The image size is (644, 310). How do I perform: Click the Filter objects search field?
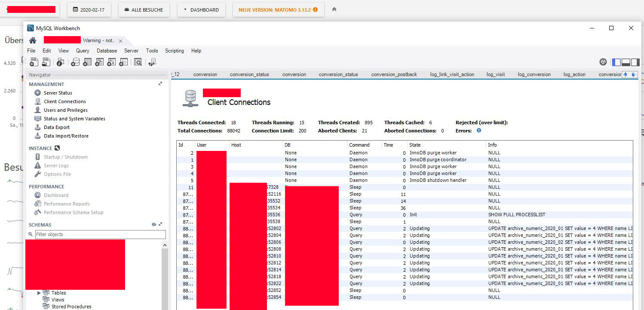(100, 234)
